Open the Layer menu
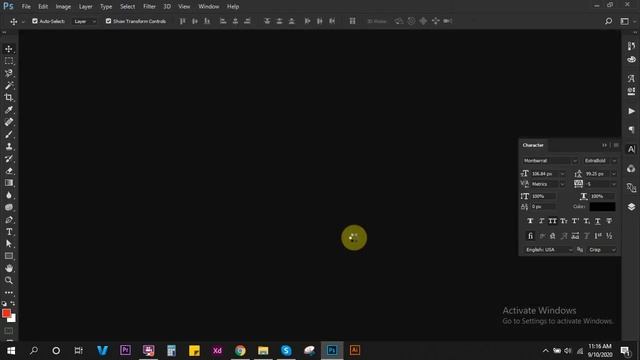This screenshot has height=360, width=640. point(85,7)
